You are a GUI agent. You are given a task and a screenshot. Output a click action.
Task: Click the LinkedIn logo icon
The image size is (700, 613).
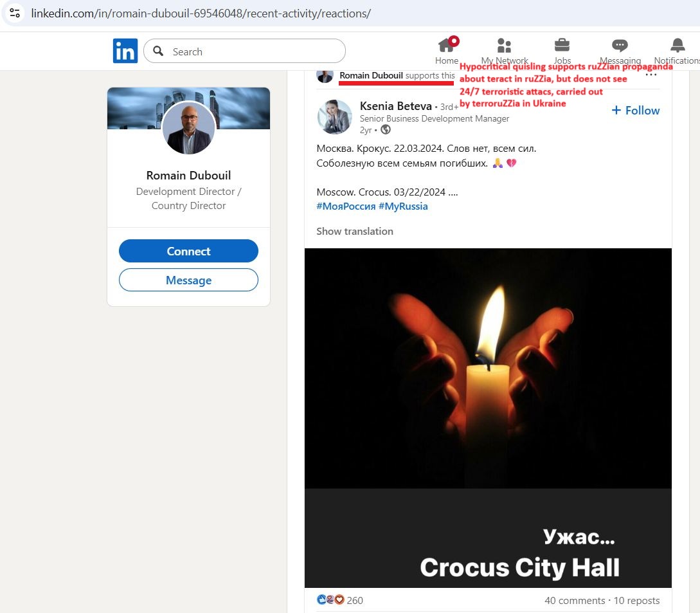[x=125, y=51]
